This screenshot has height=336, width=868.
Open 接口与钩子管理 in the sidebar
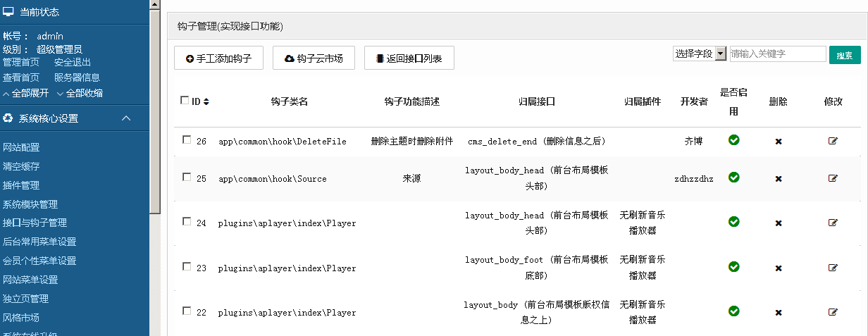35,223
